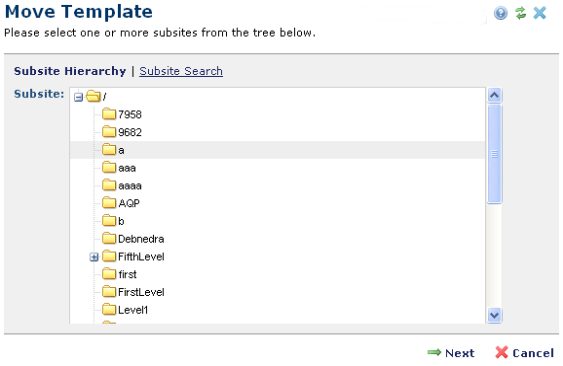Click the tree vertical scrollbar thumb
The width and height of the screenshot is (563, 366).
[x=494, y=154]
